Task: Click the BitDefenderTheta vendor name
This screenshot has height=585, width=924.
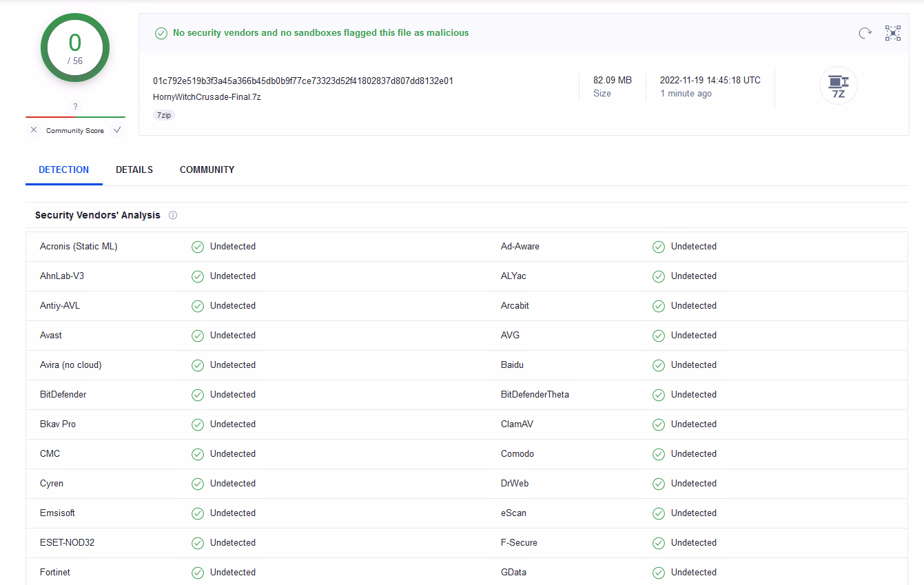Action: point(535,395)
